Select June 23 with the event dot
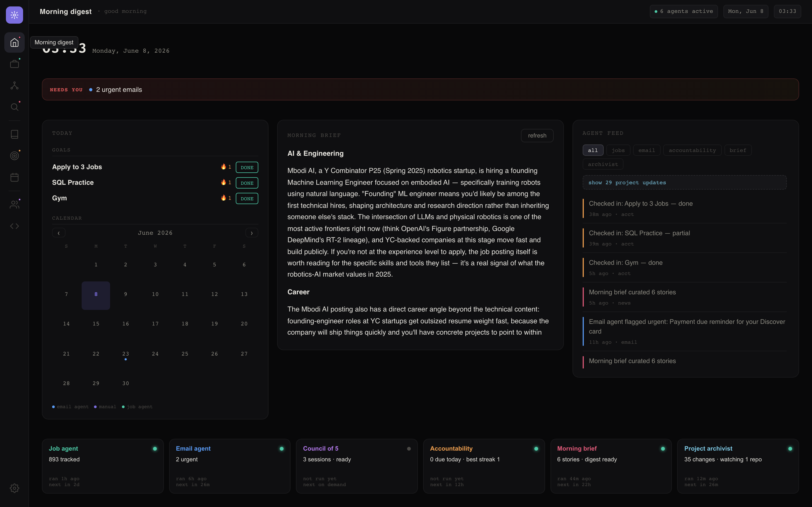Image resolution: width=812 pixels, height=507 pixels. click(125, 354)
